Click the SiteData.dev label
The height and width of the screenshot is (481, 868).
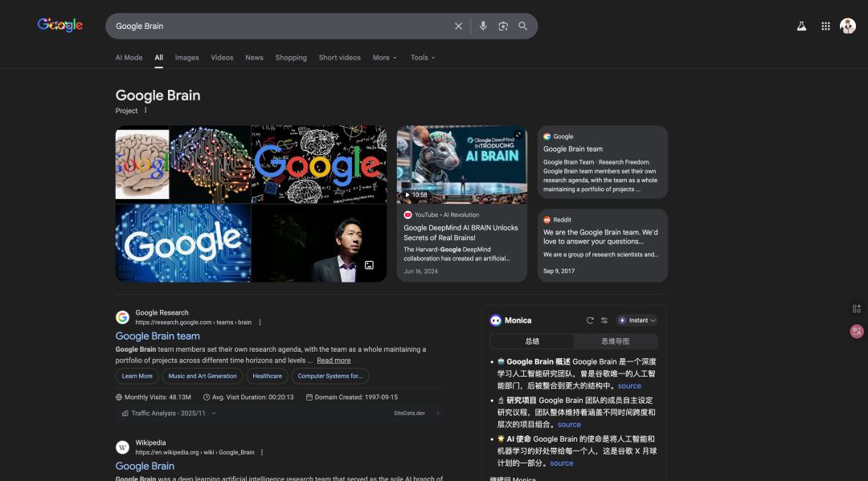click(409, 413)
